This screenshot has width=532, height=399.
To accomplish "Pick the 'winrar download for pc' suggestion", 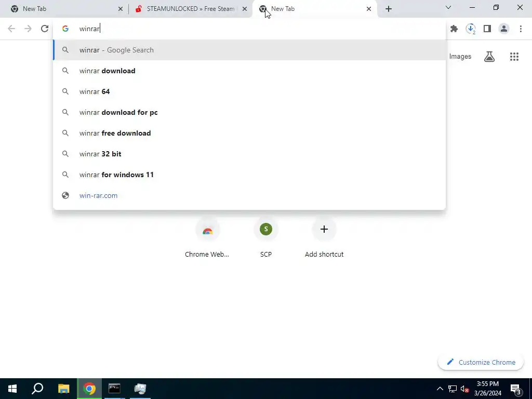I will (249, 112).
